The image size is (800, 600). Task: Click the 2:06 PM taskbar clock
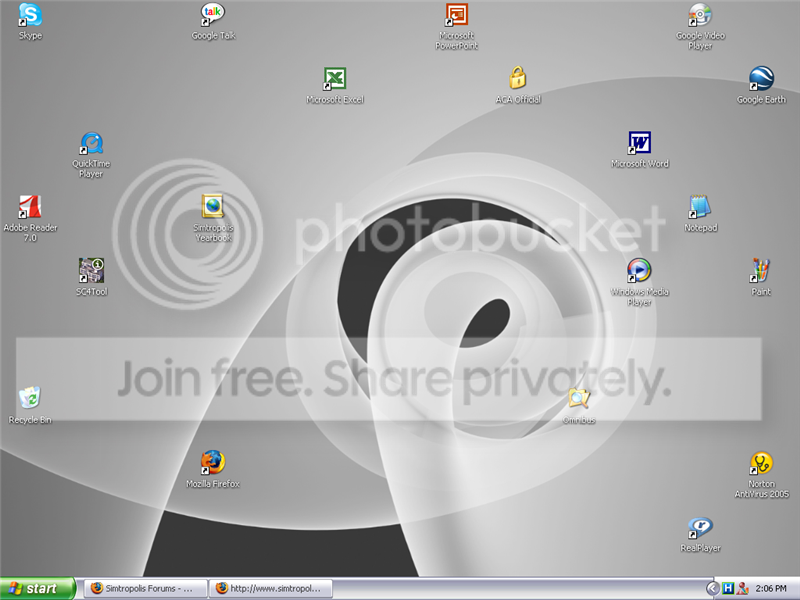(x=770, y=588)
